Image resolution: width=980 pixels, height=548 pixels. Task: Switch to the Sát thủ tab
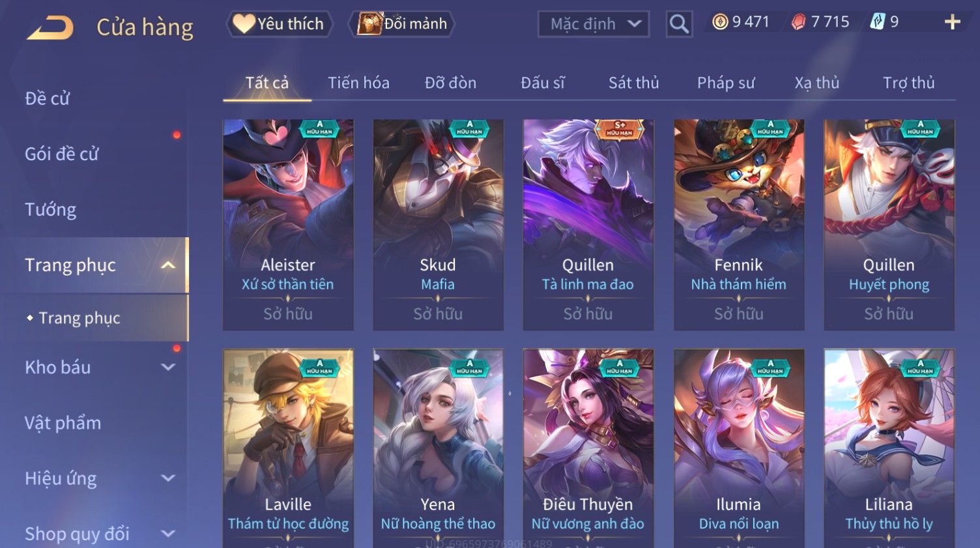point(633,83)
